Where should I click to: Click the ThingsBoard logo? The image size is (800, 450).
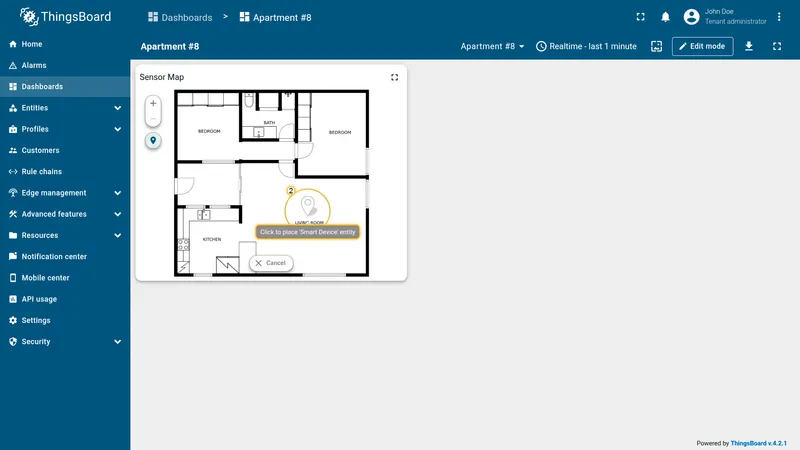click(x=65, y=17)
